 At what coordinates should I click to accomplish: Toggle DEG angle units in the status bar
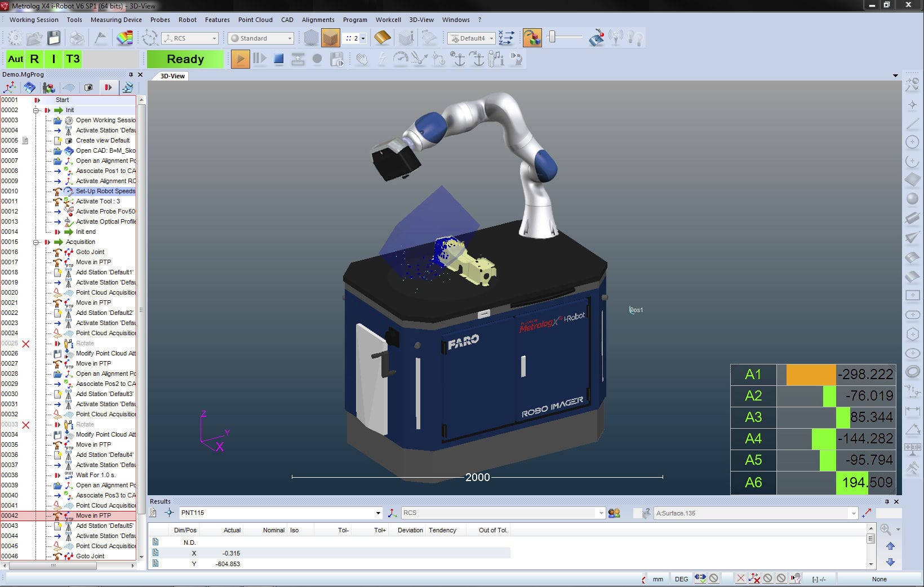pyautogui.click(x=681, y=579)
